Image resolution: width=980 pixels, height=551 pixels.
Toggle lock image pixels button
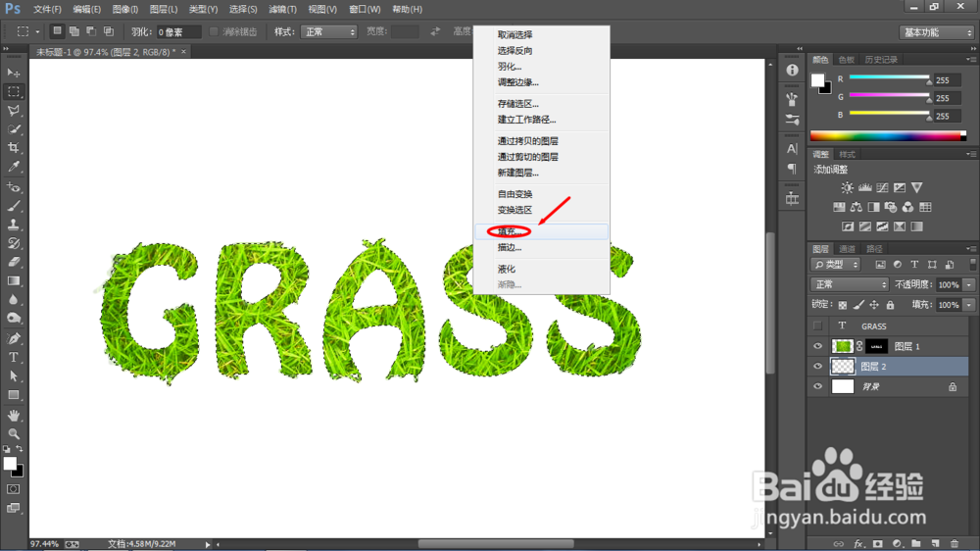pos(858,305)
